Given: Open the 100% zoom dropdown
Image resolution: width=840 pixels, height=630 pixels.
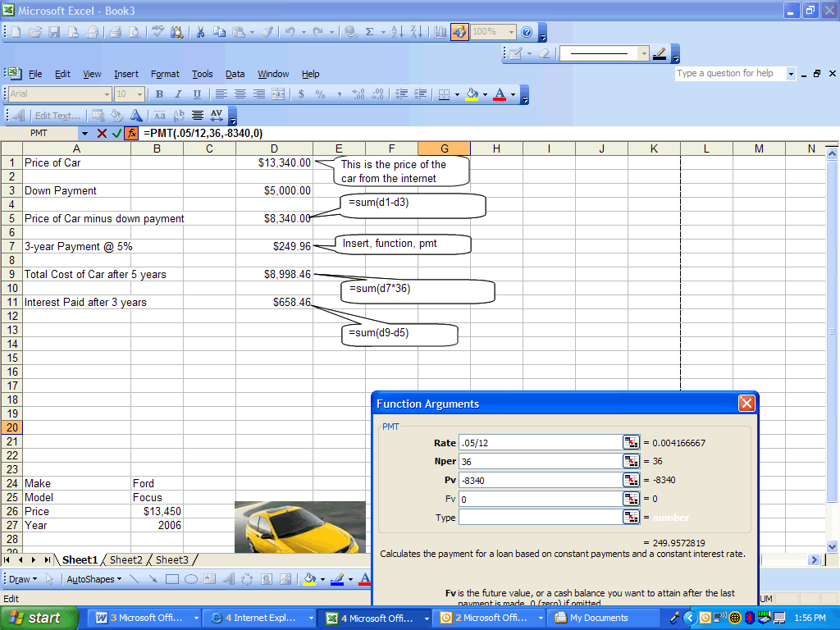Looking at the screenshot, I should point(511,32).
